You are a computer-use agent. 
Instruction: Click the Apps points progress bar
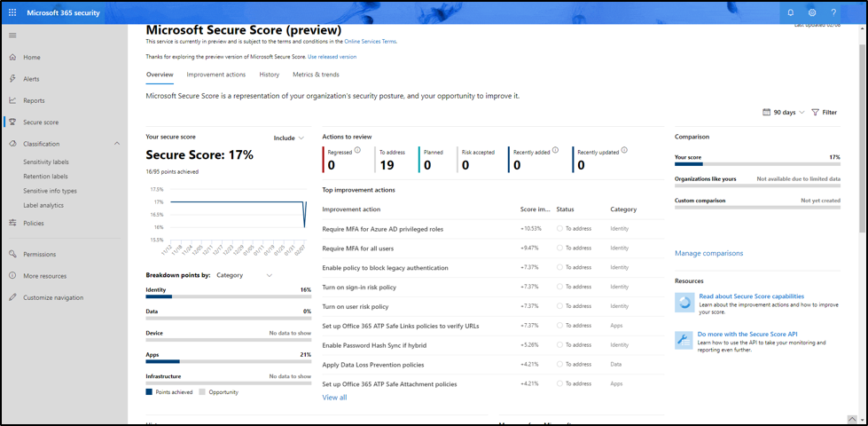click(228, 361)
